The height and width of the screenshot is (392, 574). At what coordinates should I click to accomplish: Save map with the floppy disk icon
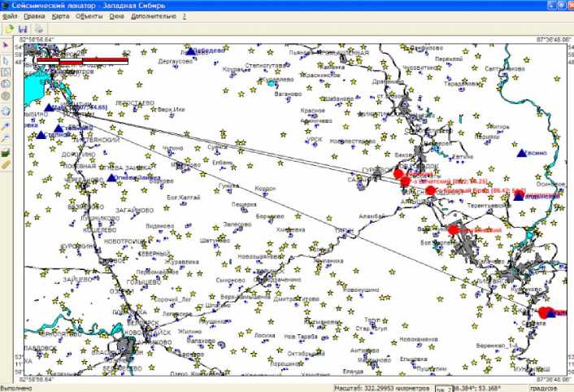coord(23,29)
